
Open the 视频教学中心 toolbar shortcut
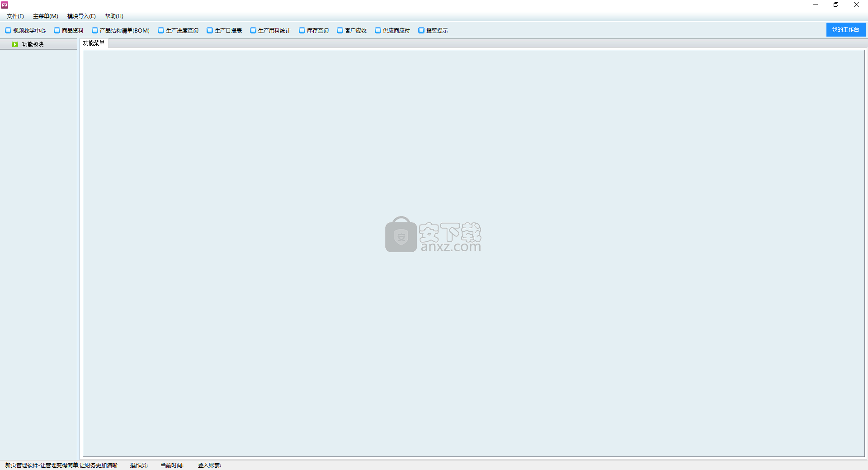(25, 30)
